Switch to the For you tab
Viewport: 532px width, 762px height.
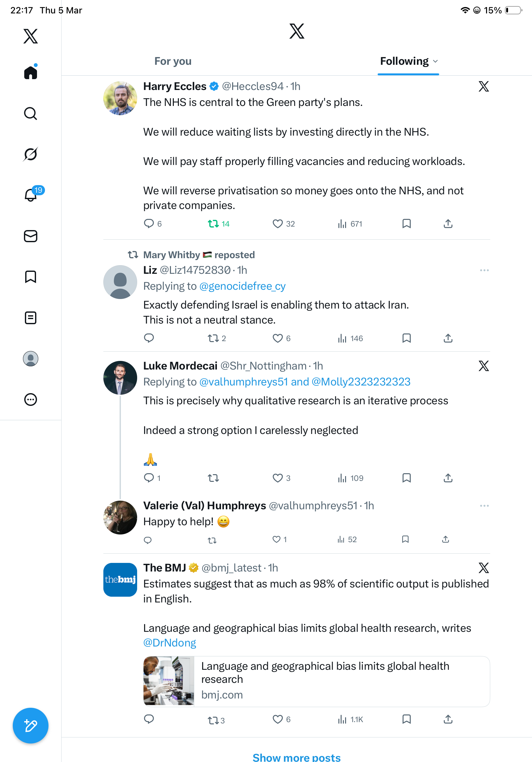pyautogui.click(x=173, y=61)
